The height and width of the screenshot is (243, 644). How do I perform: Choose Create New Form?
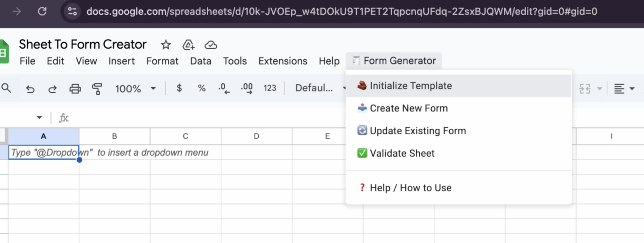(459, 108)
